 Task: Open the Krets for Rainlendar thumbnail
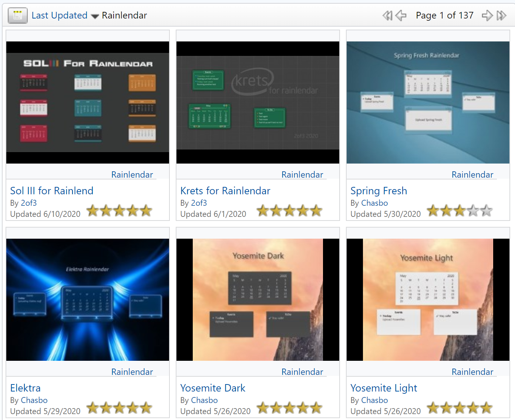[258, 103]
